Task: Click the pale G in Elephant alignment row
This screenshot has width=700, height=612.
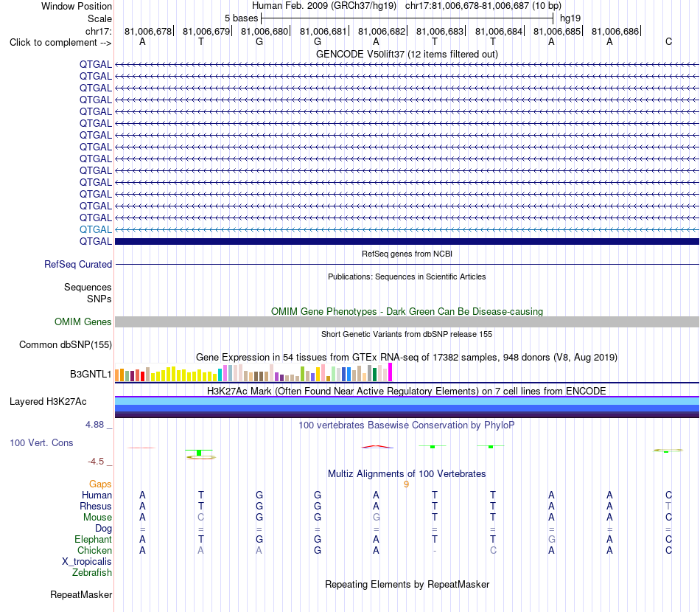Action: [551, 540]
